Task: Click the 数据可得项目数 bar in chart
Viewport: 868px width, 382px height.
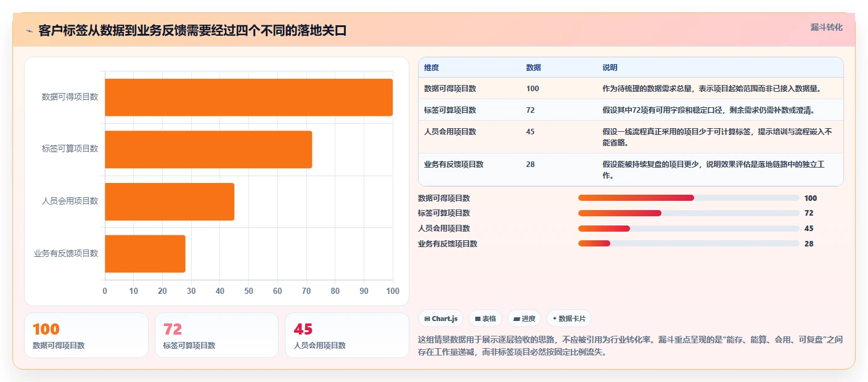Action: [248, 97]
